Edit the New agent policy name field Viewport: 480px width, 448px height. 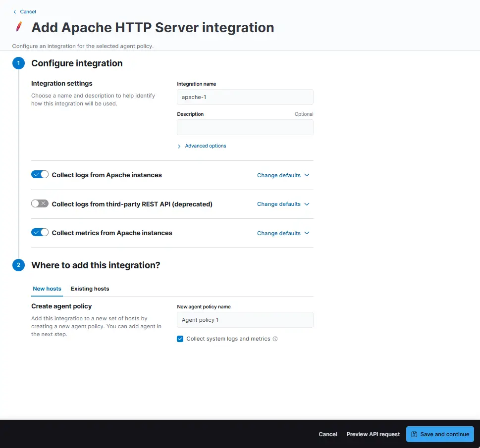(x=245, y=320)
